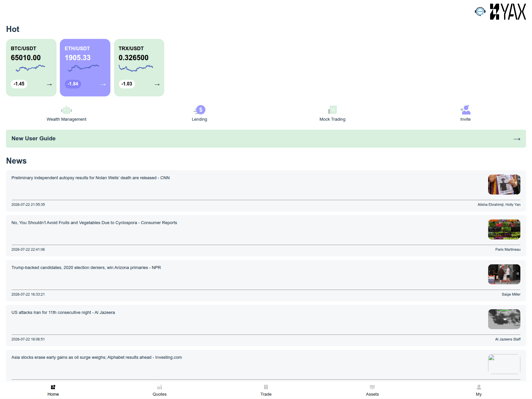Open the Lending label link

(x=199, y=119)
